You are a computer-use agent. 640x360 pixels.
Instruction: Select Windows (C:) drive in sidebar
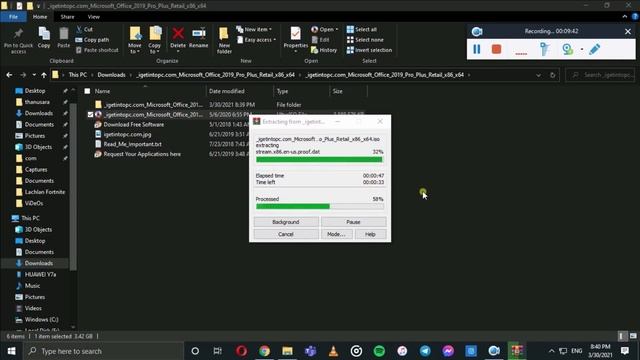click(x=41, y=320)
